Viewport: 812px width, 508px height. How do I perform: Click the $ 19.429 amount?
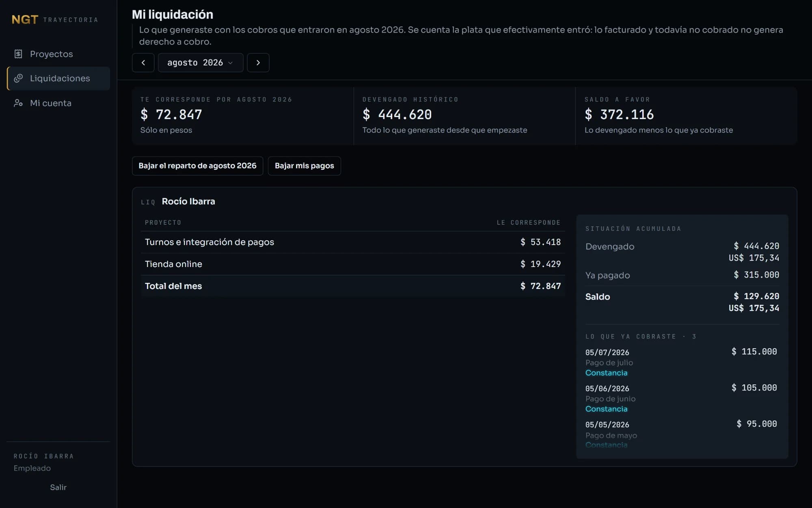coord(540,264)
